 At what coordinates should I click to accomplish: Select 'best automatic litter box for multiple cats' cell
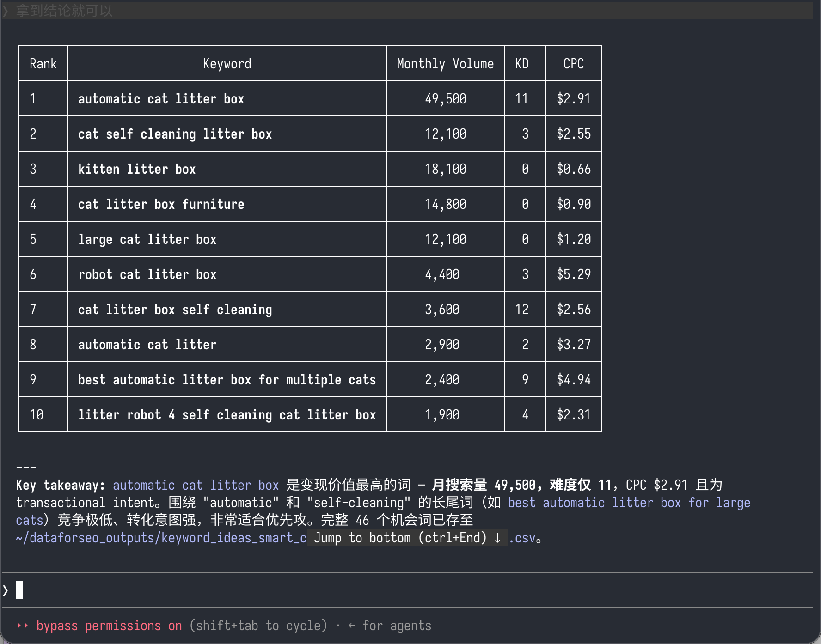227,380
